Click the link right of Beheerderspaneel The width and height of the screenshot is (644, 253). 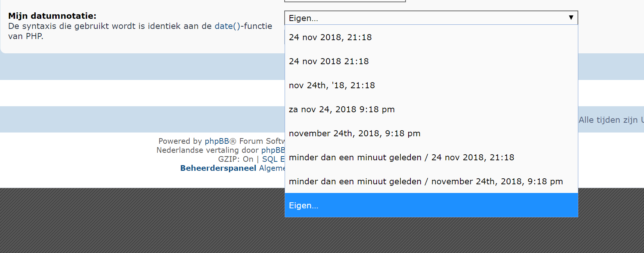point(272,168)
